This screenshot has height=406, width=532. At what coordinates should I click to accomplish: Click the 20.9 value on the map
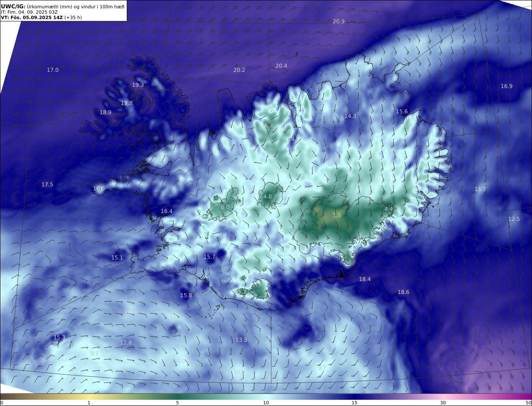338,21
